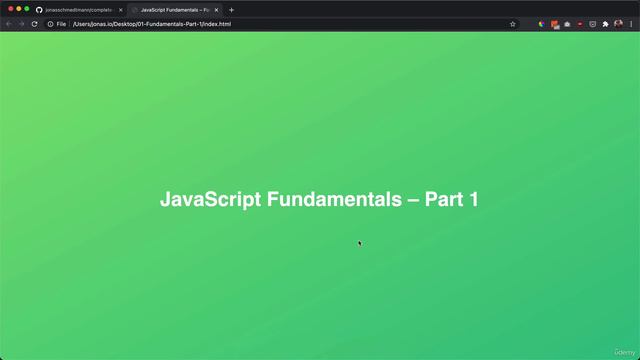The width and height of the screenshot is (640, 360).
Task: Go back using the browser back arrow
Action: click(x=9, y=24)
